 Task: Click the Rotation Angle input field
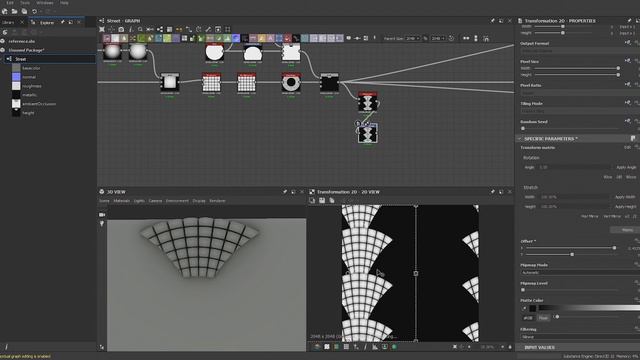coord(574,167)
